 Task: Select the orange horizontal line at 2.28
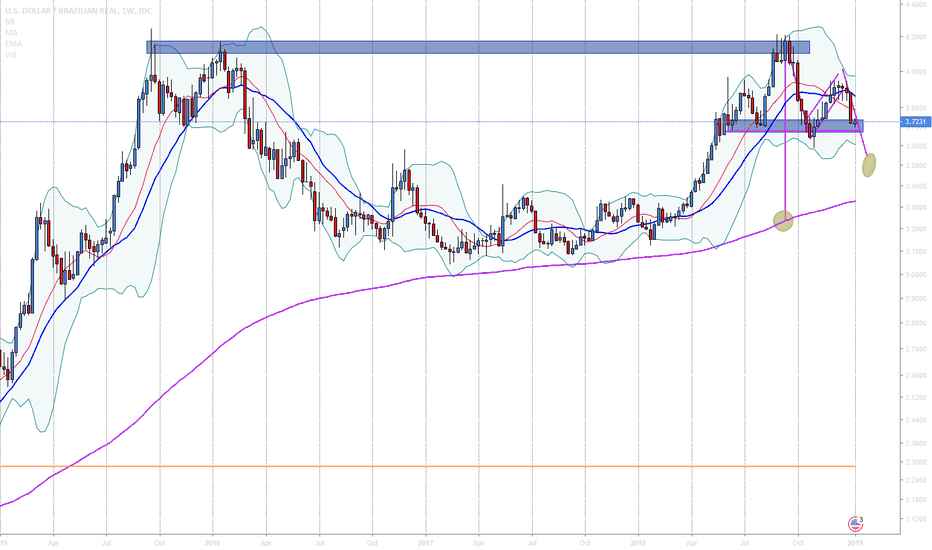(x=428, y=466)
